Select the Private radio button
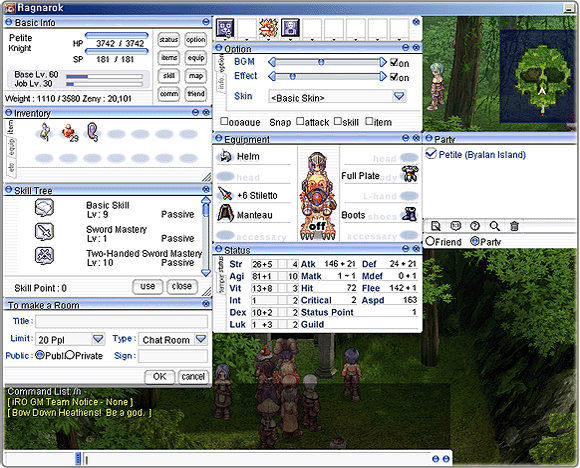 [x=70, y=354]
